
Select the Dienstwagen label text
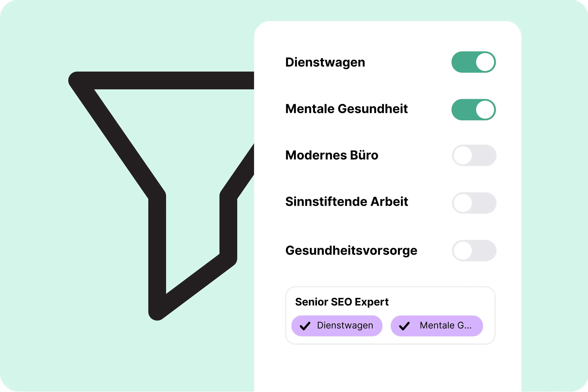click(x=325, y=62)
